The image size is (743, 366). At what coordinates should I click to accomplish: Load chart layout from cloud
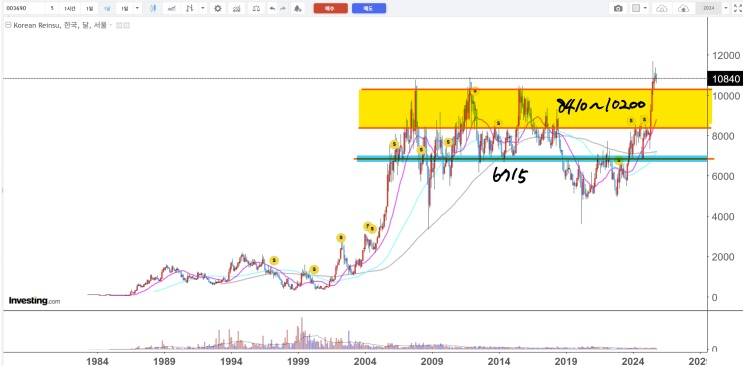pyautogui.click(x=662, y=8)
